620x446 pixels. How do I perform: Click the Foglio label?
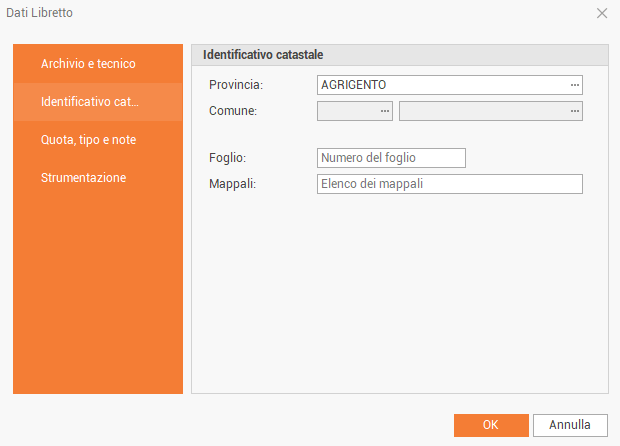pyautogui.click(x=227, y=158)
